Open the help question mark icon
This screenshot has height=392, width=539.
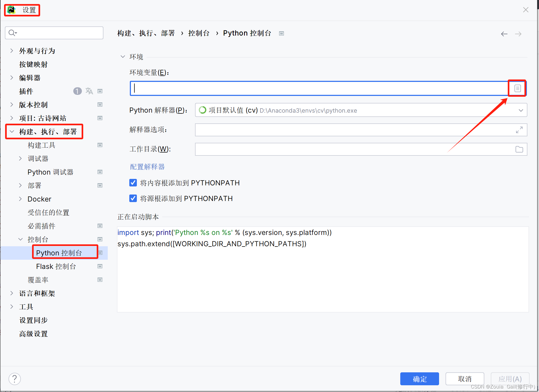(x=15, y=379)
